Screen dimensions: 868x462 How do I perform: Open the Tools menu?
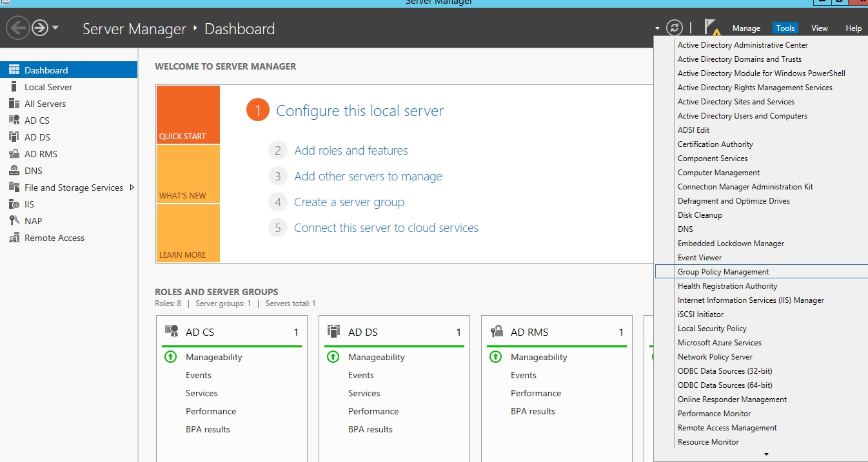click(785, 28)
